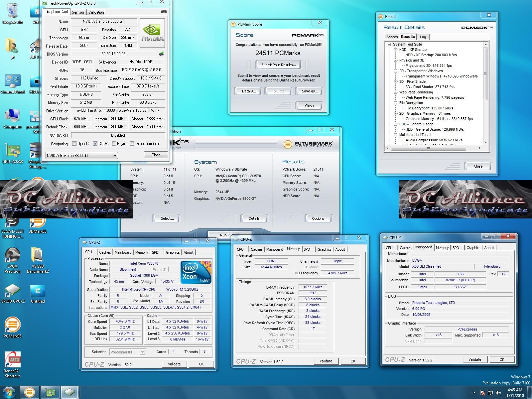Click vertical scrollbar in Result Details tree
Viewport: 532px width, 399px height.
pos(486,73)
